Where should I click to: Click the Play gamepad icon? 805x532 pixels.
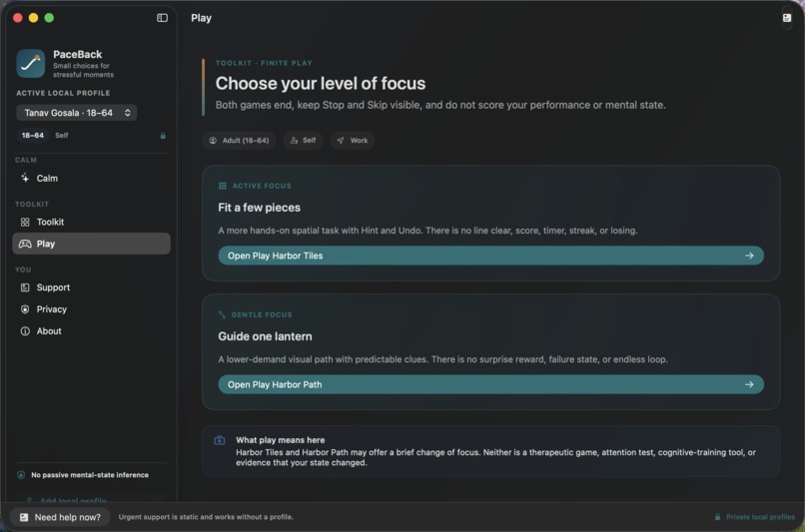25,244
